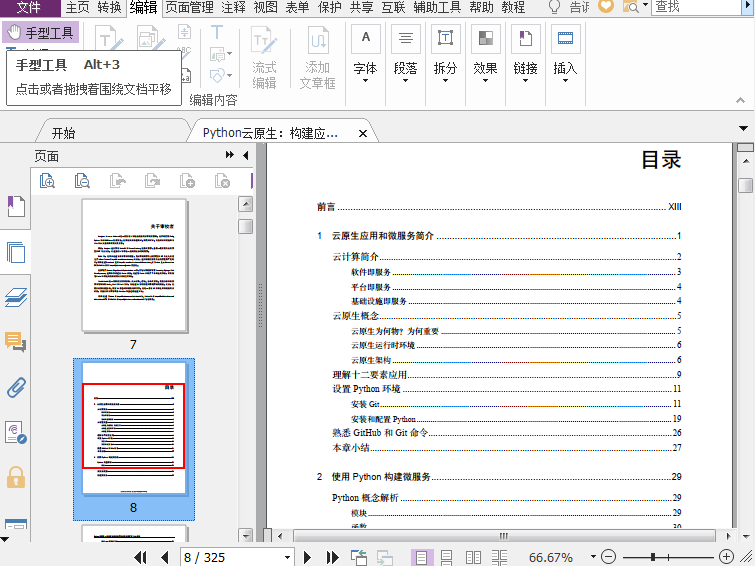This screenshot has width=755, height=566.
Task: Open the Layers panel in the sidebar
Action: tap(15, 297)
